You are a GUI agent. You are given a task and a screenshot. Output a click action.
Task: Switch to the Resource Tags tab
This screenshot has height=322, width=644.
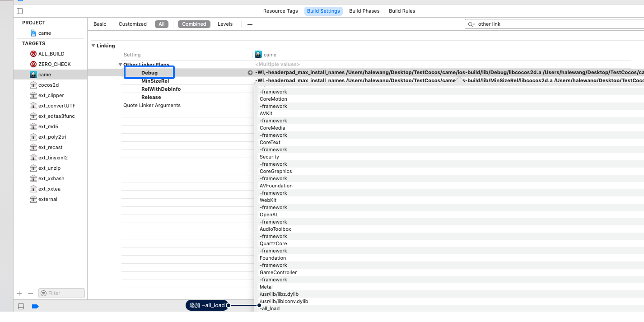pos(280,11)
